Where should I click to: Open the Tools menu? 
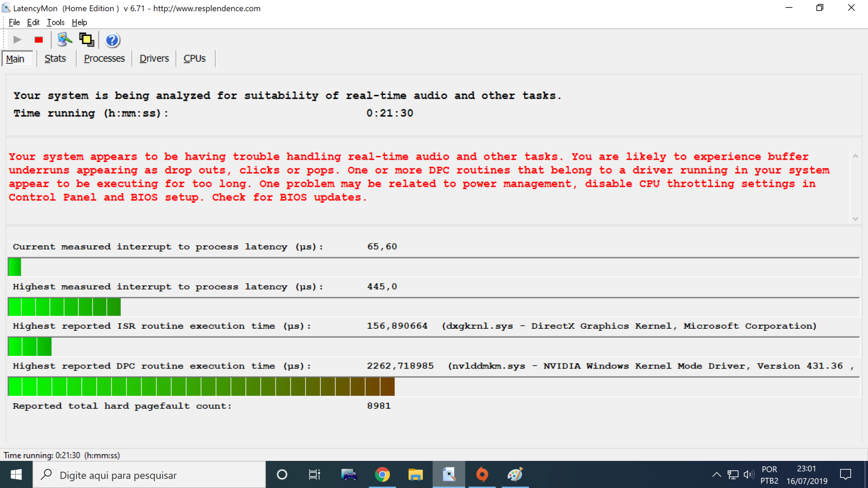click(x=56, y=22)
